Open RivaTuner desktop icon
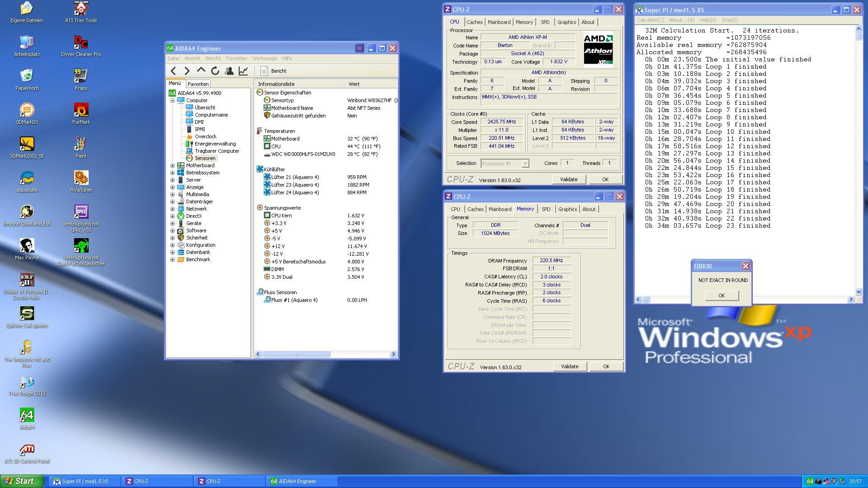Screen dimensions: 868x488 click(81, 182)
